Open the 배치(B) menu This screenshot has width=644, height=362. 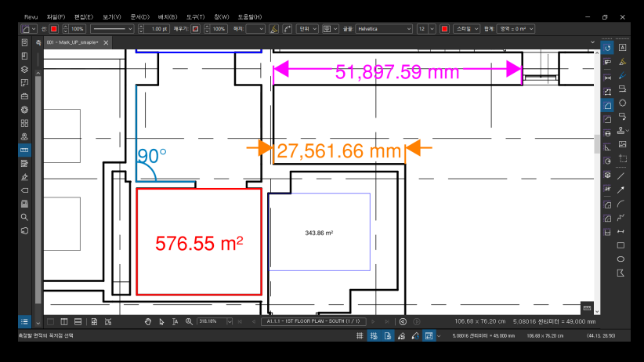point(168,17)
